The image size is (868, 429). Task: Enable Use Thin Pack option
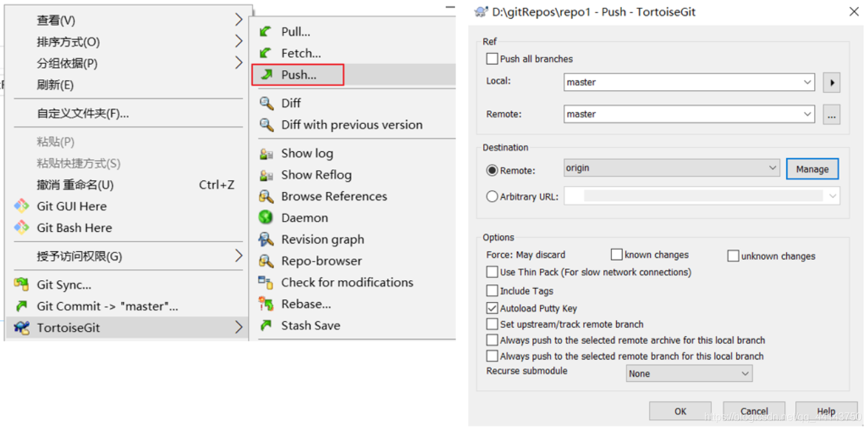tap(492, 272)
